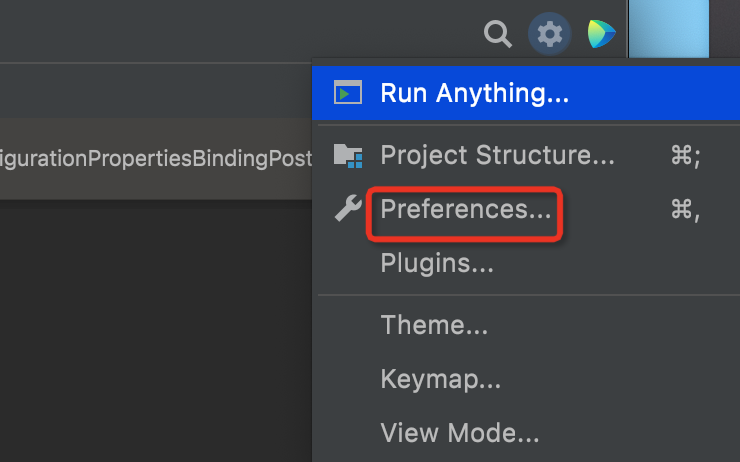Click the Run Anything terminal icon
Viewport: 740px width, 462px height.
tap(348, 92)
